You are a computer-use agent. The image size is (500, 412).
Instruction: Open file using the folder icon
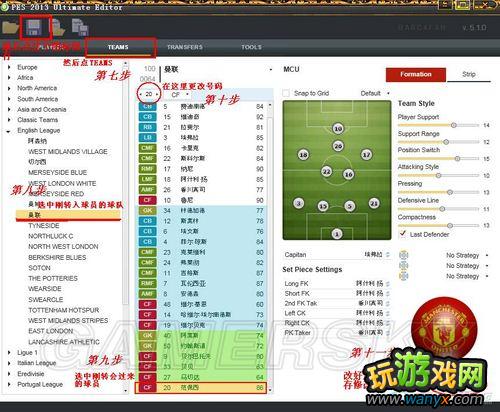click(10, 27)
